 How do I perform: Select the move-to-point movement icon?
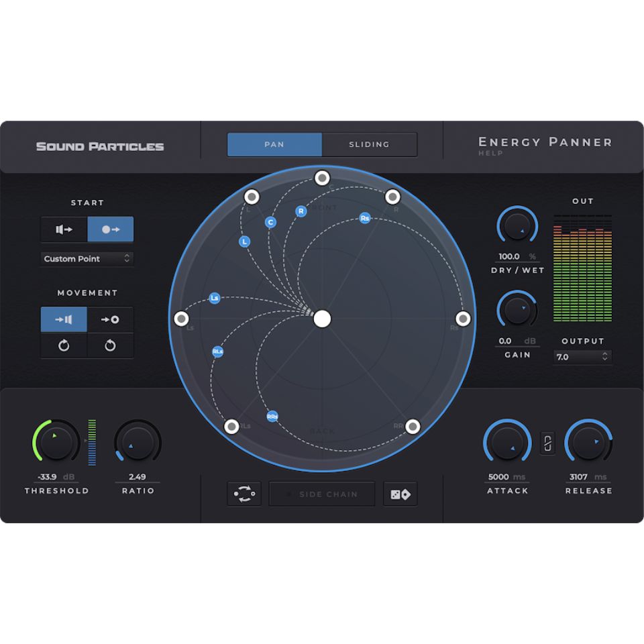(x=111, y=319)
